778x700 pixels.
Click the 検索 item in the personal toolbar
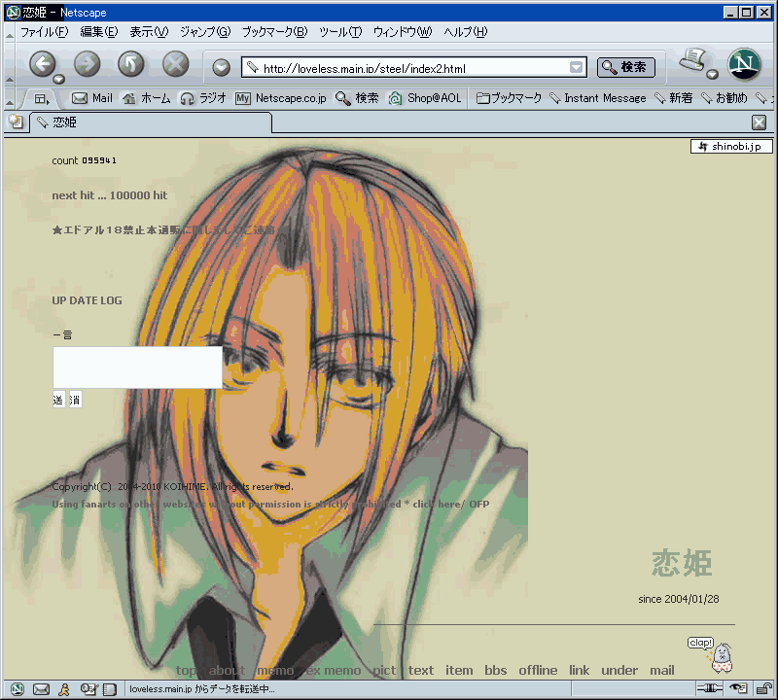point(357,98)
